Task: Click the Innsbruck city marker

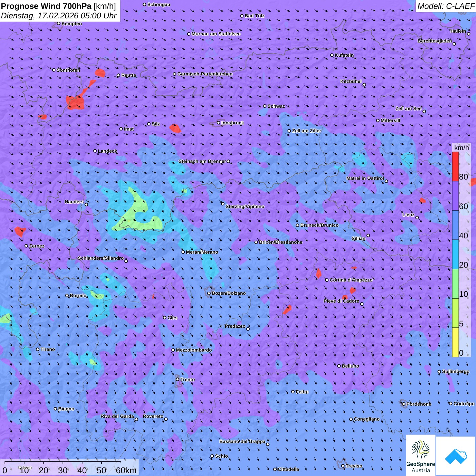Action: coord(219,123)
